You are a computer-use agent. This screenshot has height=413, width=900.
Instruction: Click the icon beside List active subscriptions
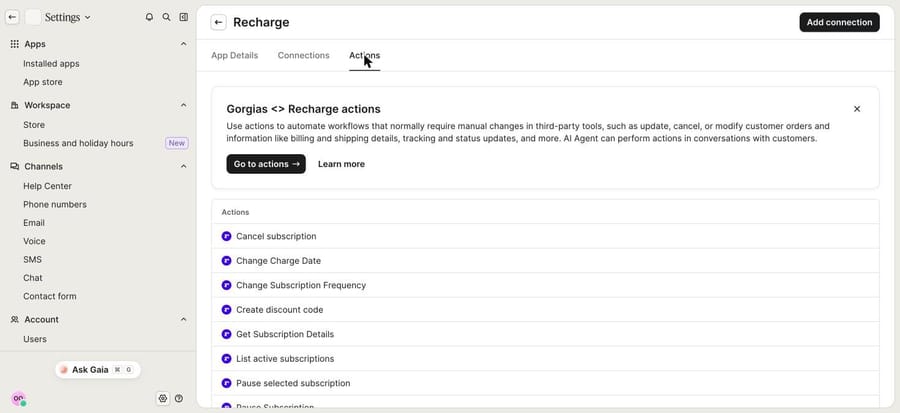226,359
